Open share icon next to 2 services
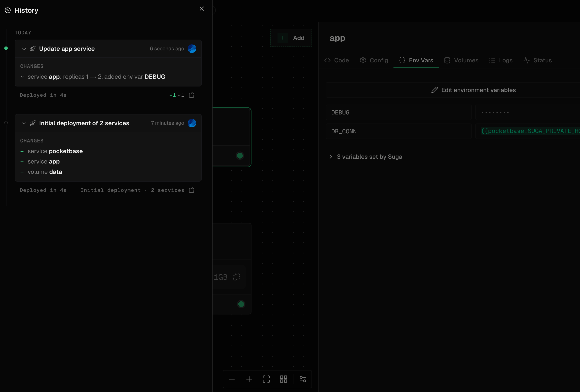580x392 pixels. point(191,190)
